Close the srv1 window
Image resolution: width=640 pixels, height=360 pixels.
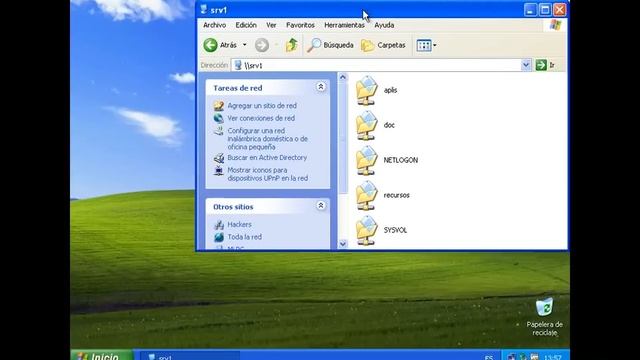[560, 10]
